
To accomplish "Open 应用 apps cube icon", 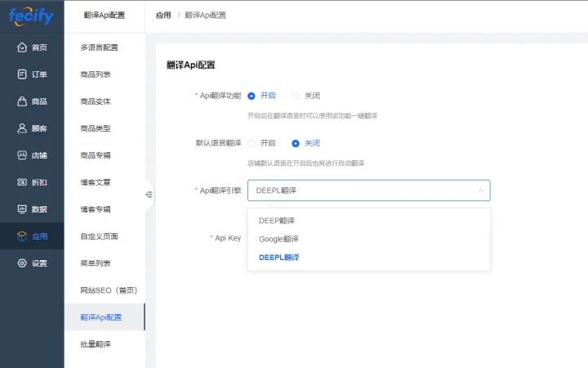I will point(22,236).
